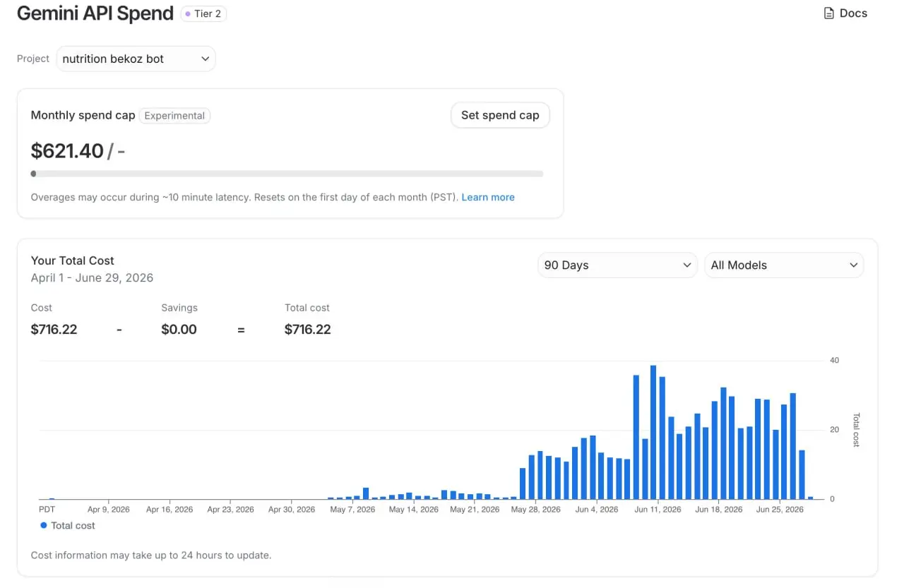The image size is (904, 588).
Task: Click the monthly spend cap progress bar
Action: [287, 174]
